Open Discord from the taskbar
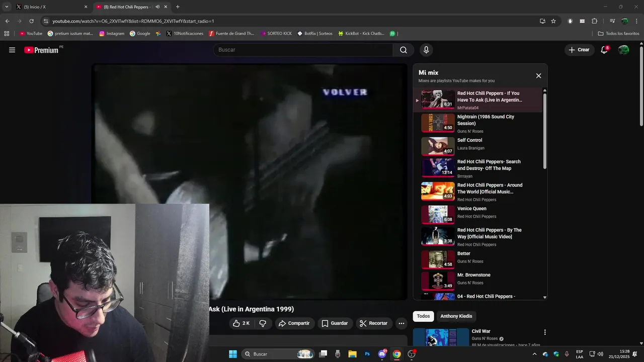Image resolution: width=644 pixels, height=362 pixels. point(382,354)
